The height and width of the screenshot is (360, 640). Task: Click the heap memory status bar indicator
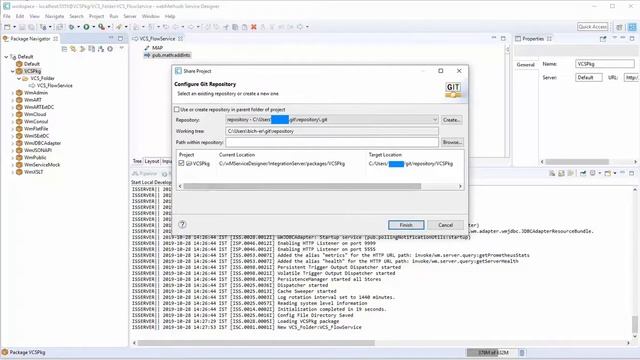tap(492, 353)
